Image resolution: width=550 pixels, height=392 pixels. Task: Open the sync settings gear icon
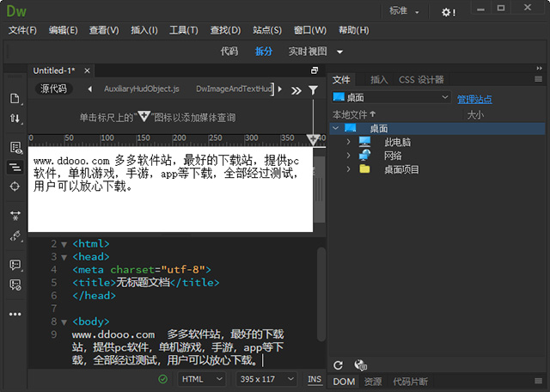click(448, 12)
